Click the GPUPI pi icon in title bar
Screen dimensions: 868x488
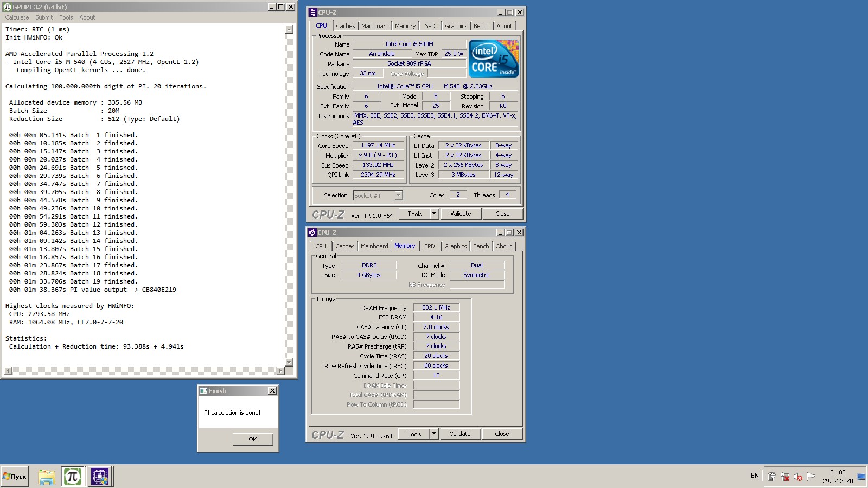tap(8, 7)
